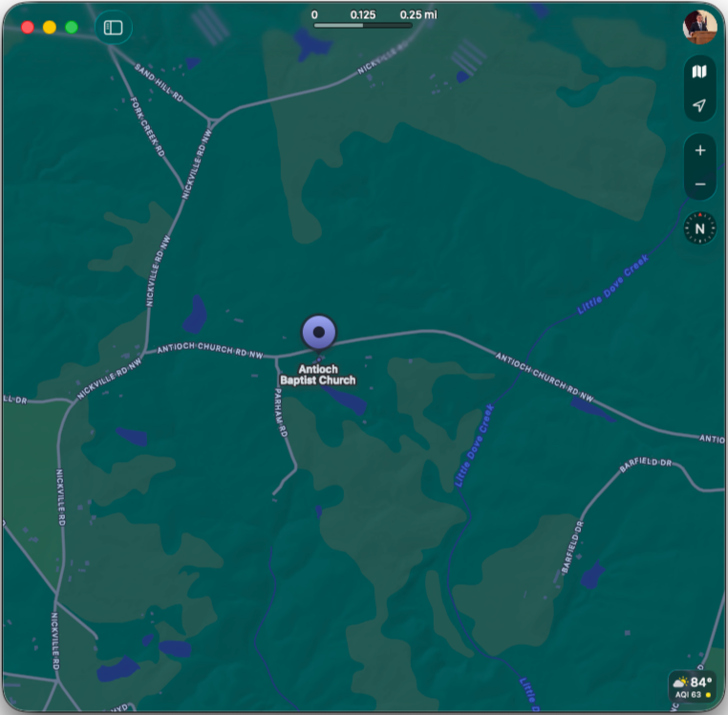Zoom out with the minus button

(x=699, y=184)
